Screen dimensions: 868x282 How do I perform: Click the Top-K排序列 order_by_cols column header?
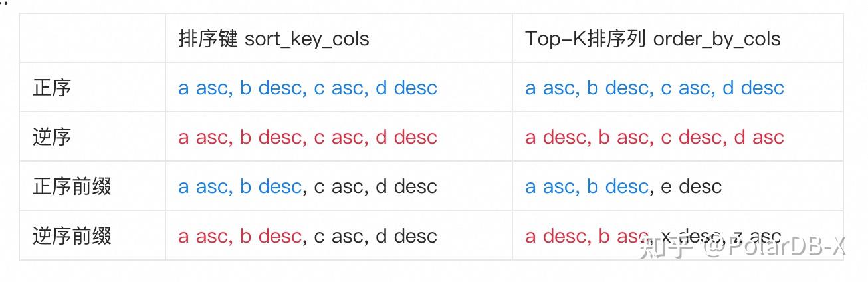[653, 39]
